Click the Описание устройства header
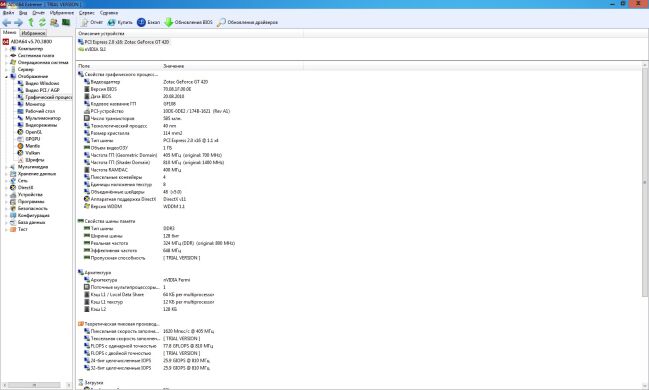 pyautogui.click(x=190, y=34)
